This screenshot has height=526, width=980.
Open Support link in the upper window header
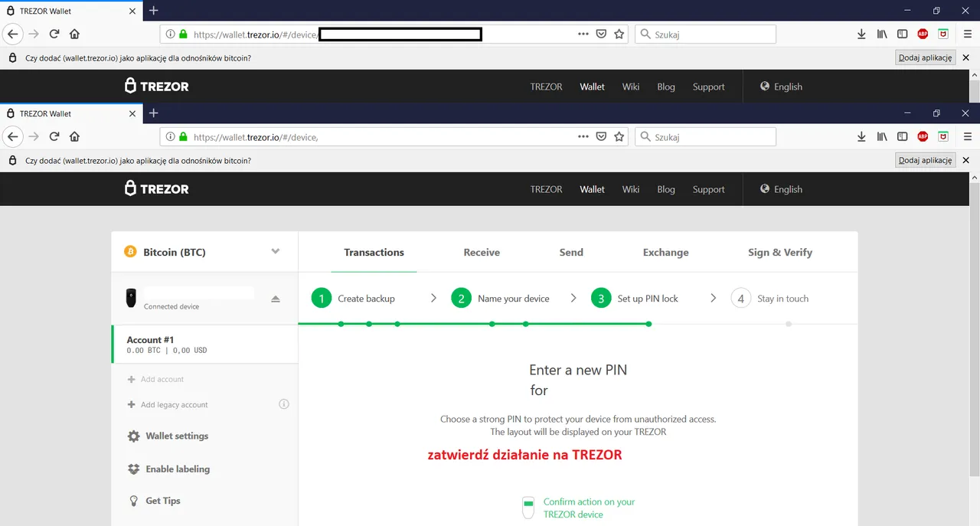pos(708,87)
